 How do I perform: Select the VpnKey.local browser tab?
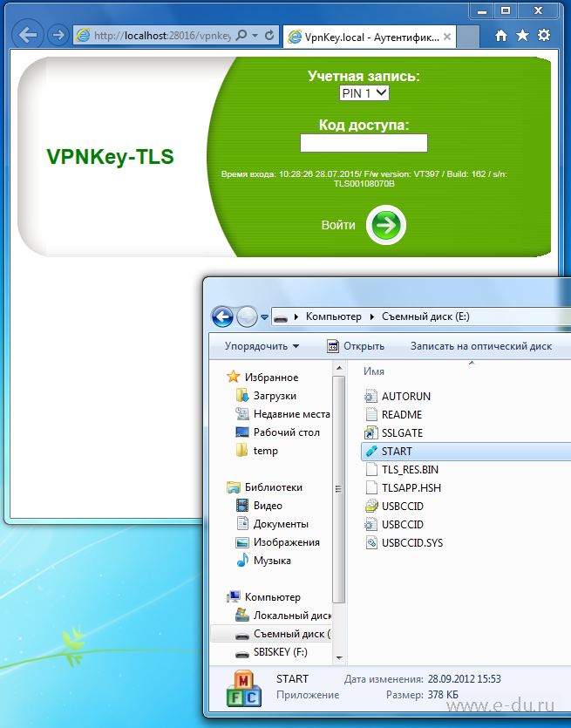[370, 37]
